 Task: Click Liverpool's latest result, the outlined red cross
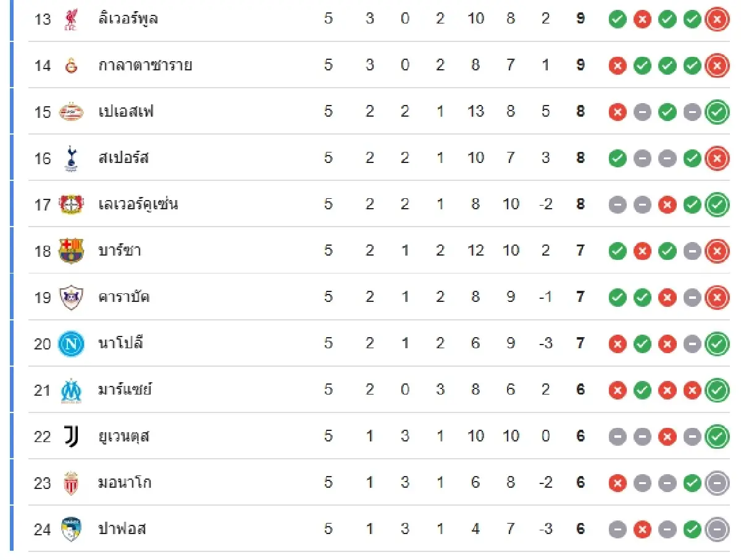point(716,19)
